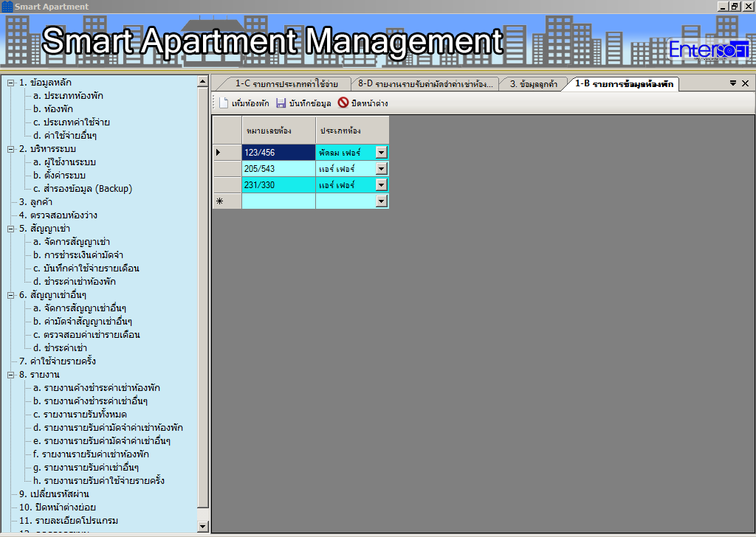This screenshot has width=756, height=537.
Task: Click the floppy disk save icon
Action: (x=281, y=103)
